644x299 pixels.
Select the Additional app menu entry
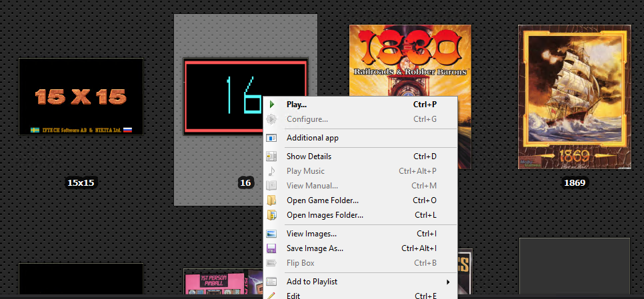point(360,138)
